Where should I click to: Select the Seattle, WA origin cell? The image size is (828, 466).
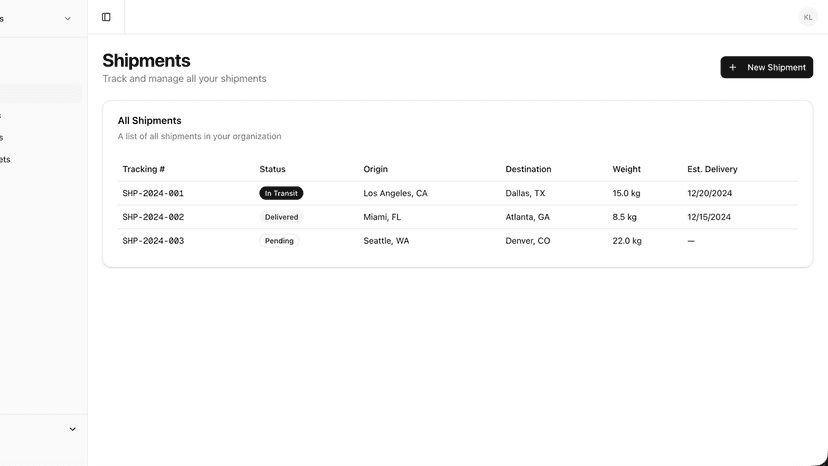tap(386, 241)
